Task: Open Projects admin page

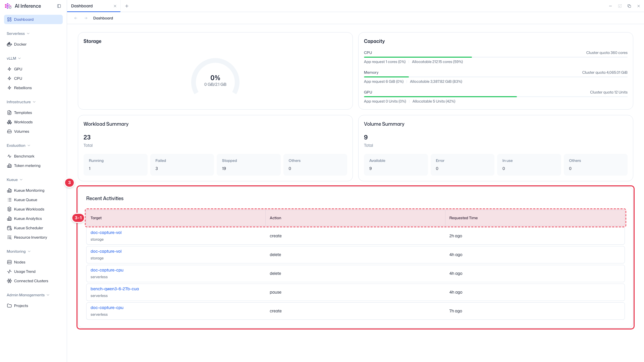Action: pyautogui.click(x=33, y=306)
